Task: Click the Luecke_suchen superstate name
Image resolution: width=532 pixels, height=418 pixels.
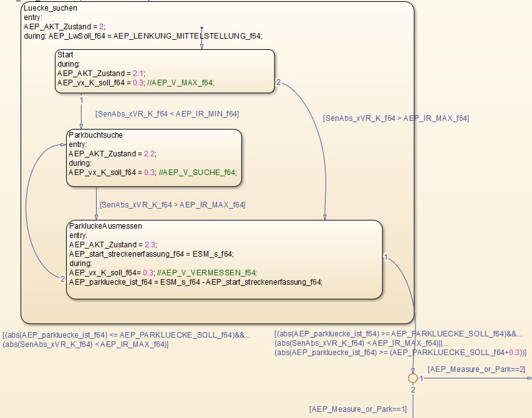Action: point(51,8)
